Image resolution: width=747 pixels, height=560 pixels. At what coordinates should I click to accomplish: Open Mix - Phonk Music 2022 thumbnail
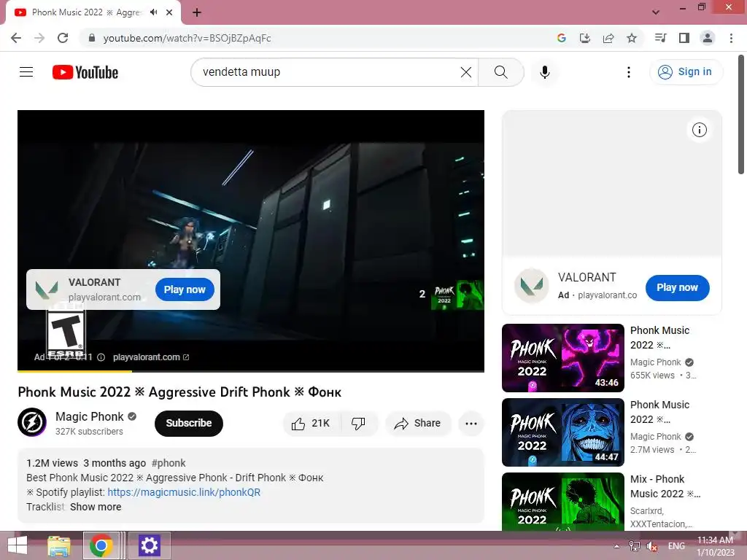coord(562,502)
